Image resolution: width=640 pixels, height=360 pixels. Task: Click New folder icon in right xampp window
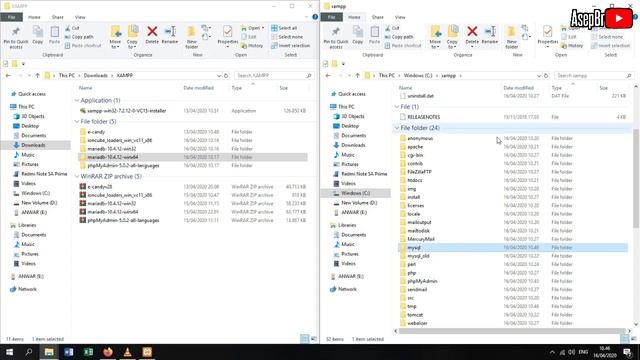point(511,37)
